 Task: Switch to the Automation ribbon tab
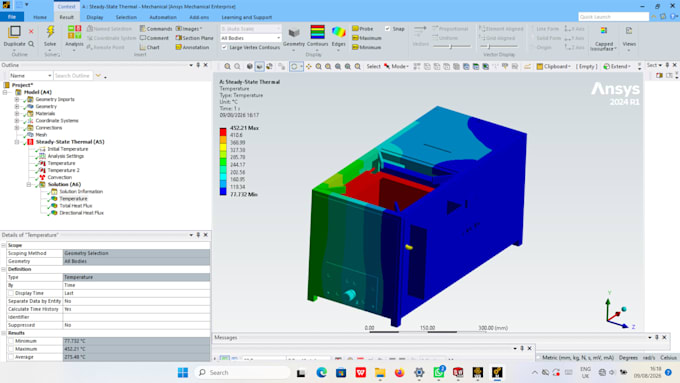tap(163, 17)
